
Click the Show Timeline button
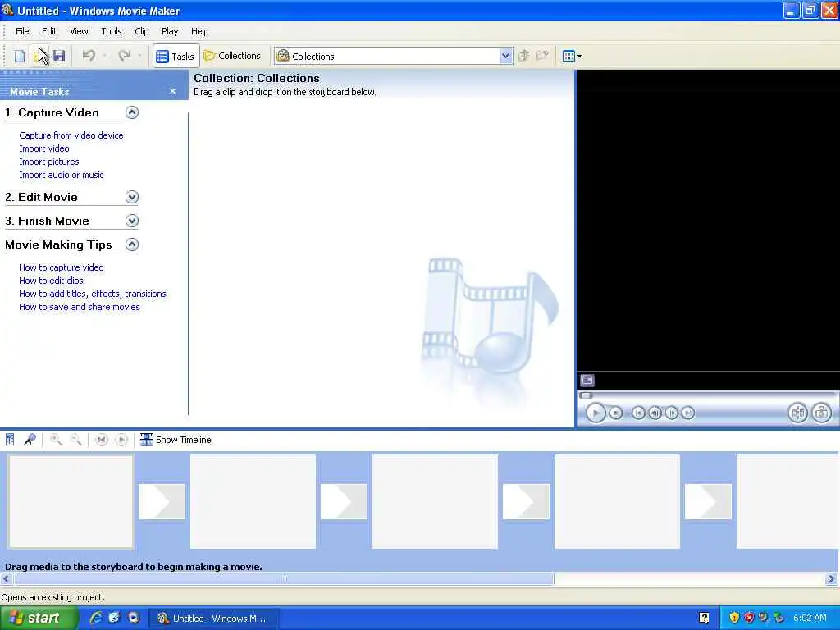176,440
